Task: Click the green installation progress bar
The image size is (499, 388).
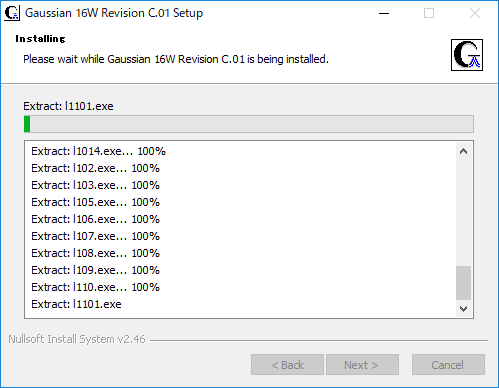Action: [x=249, y=124]
